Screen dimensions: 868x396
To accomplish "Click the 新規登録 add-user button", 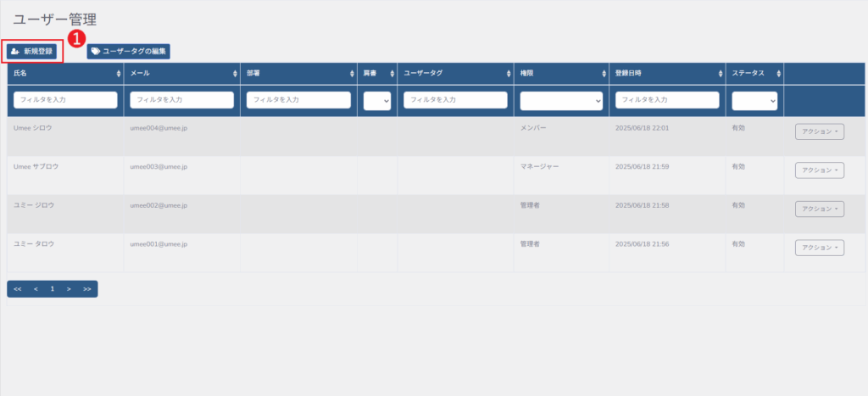I will pos(31,52).
